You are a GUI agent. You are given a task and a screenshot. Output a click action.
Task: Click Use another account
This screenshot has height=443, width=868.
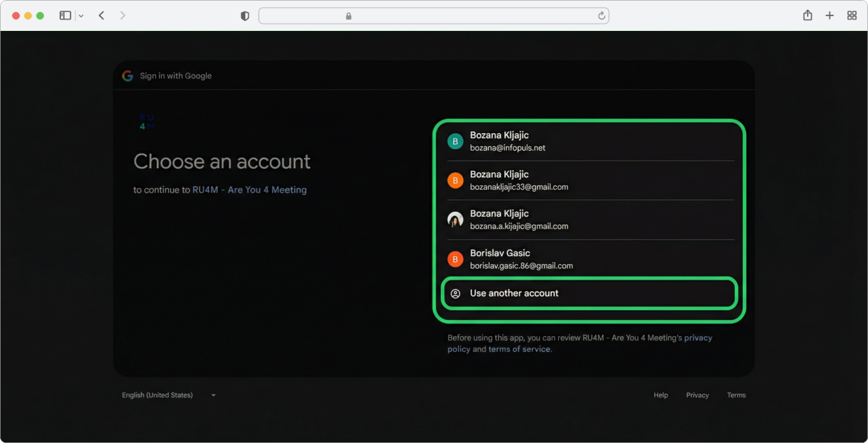pos(589,293)
